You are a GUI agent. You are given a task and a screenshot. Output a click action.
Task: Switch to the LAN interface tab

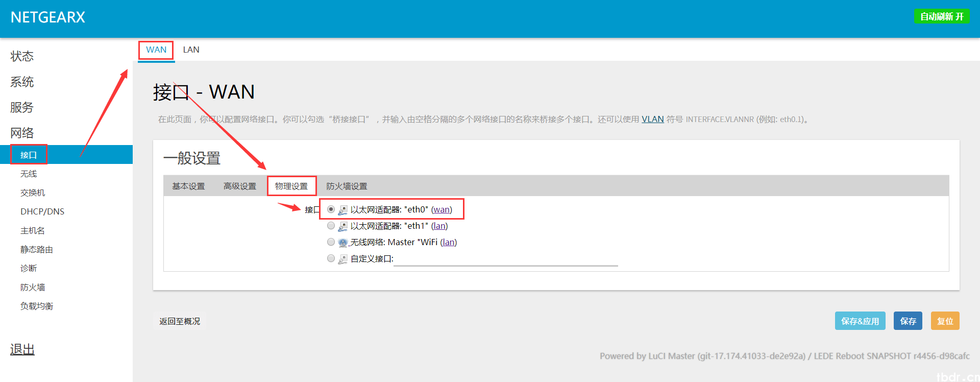click(191, 50)
